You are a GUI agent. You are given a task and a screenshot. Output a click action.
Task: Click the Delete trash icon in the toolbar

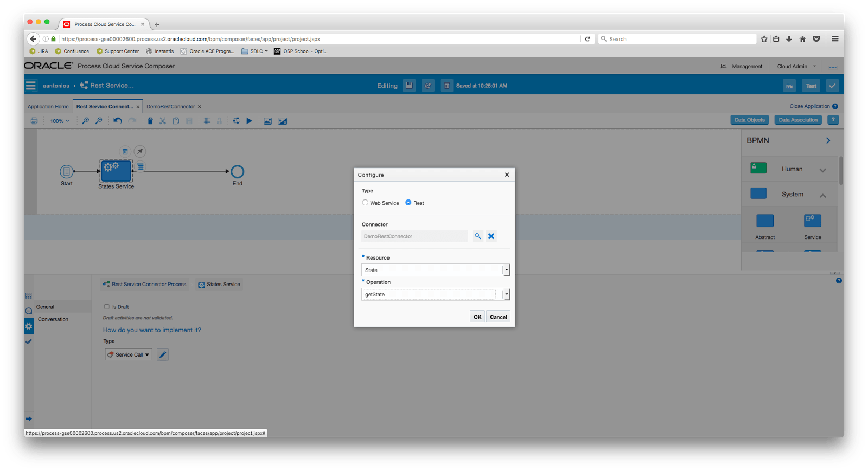[150, 121]
